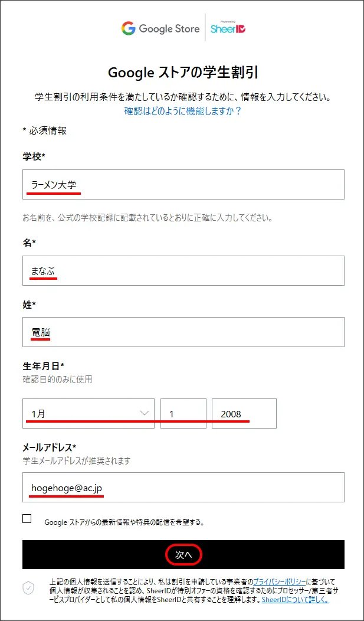Click the chevron arrow in month selector
The image size is (364, 621).
(x=145, y=413)
